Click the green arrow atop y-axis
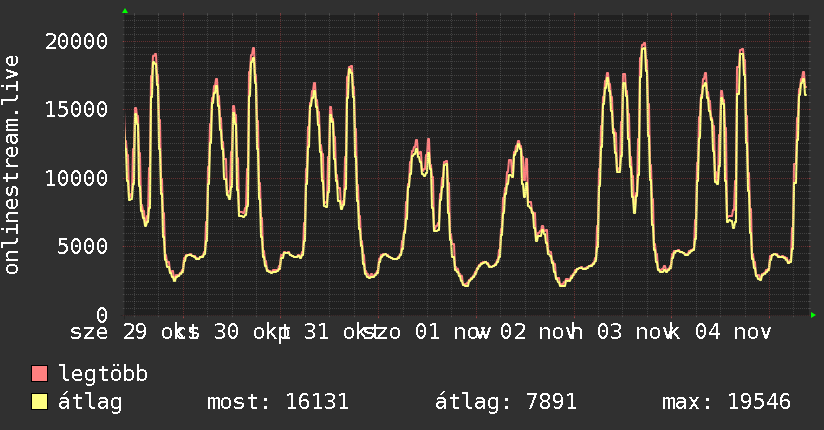 [x=125, y=11]
